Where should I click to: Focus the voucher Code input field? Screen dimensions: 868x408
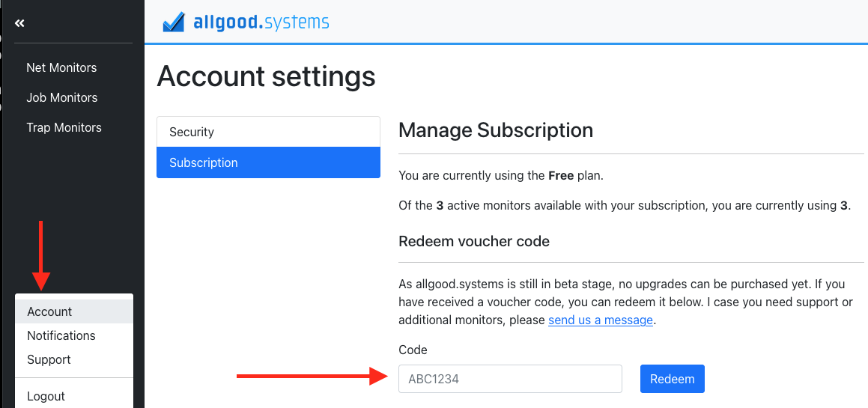(x=511, y=379)
